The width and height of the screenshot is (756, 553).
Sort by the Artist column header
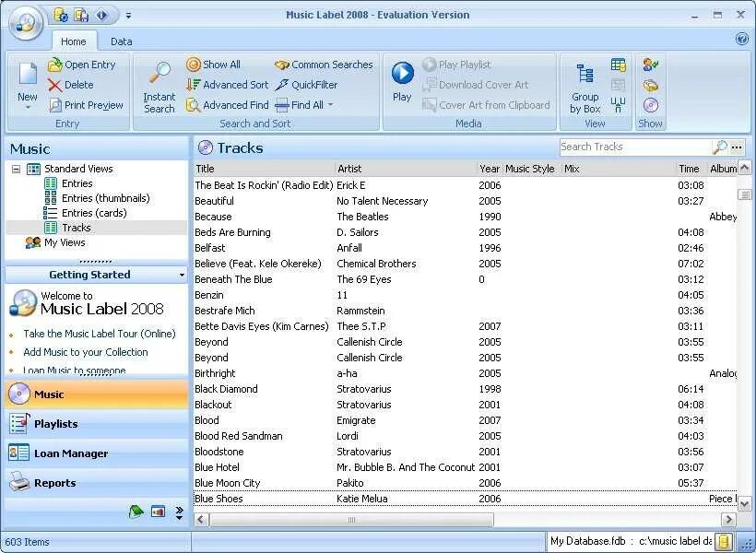click(406, 169)
